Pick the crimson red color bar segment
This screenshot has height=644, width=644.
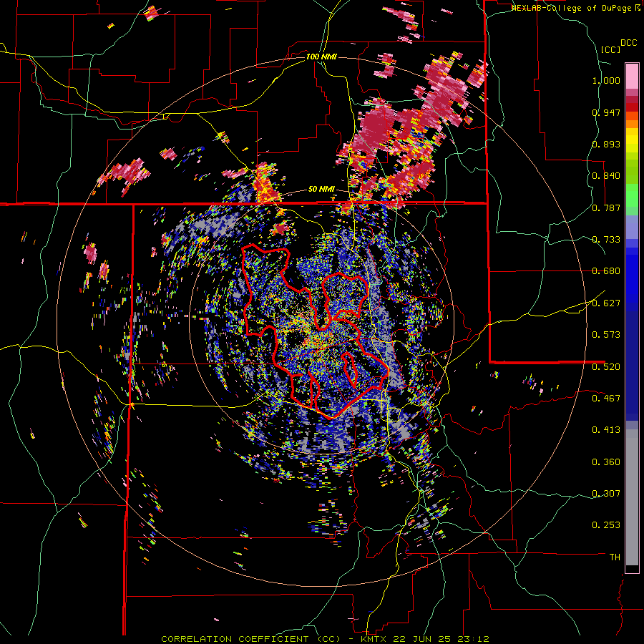click(632, 99)
